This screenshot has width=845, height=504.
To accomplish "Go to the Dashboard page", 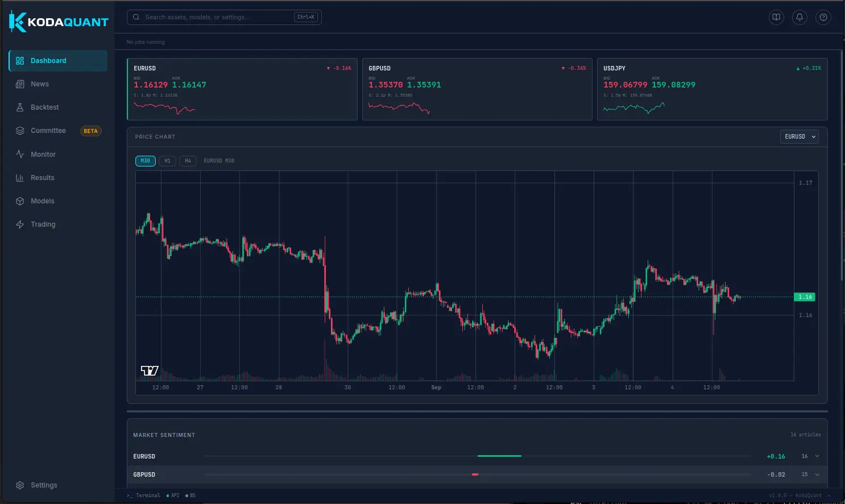I will coord(58,61).
